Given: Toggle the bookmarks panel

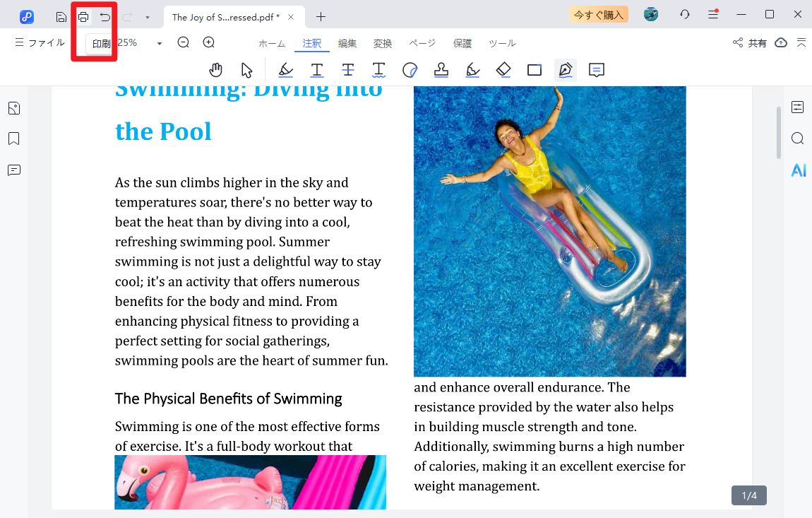Looking at the screenshot, I should tap(14, 139).
